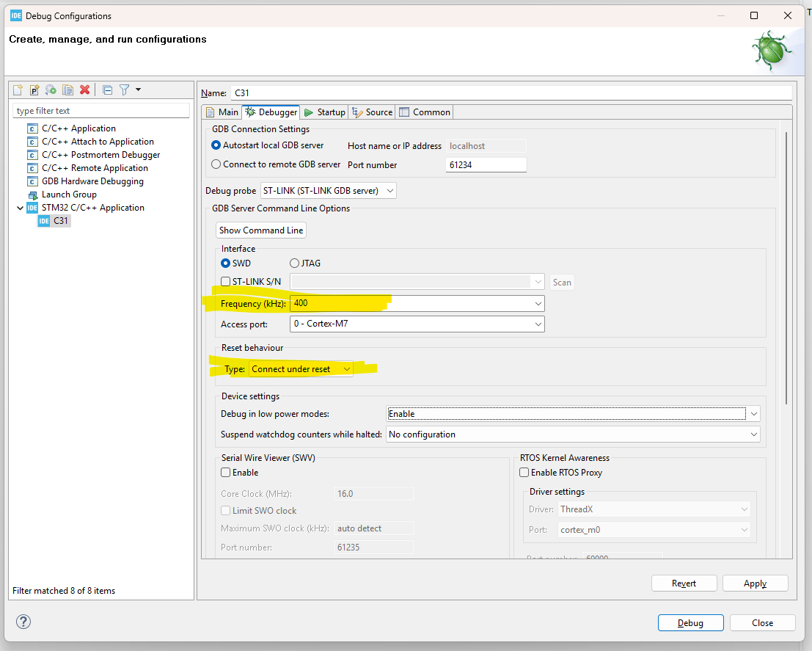The image size is (812, 651).
Task: Collapse all items in the configuration tree
Action: point(107,90)
